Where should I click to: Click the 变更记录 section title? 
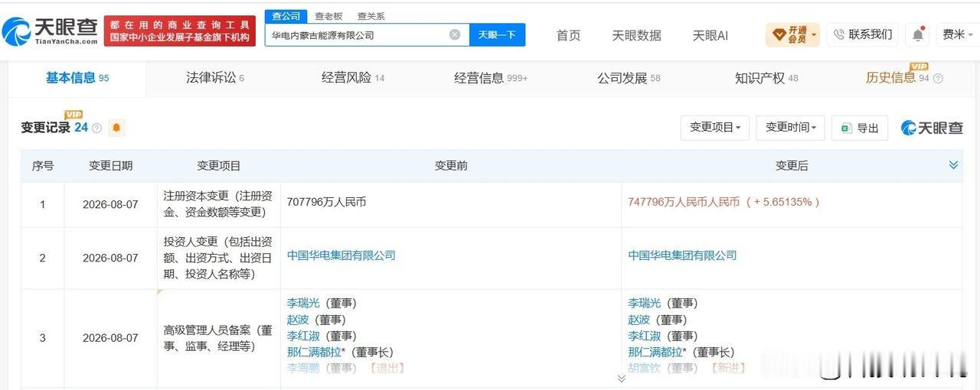click(x=46, y=128)
